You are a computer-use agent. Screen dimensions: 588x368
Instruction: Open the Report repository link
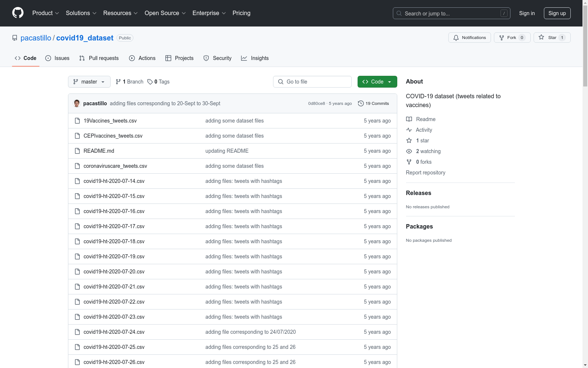click(426, 173)
